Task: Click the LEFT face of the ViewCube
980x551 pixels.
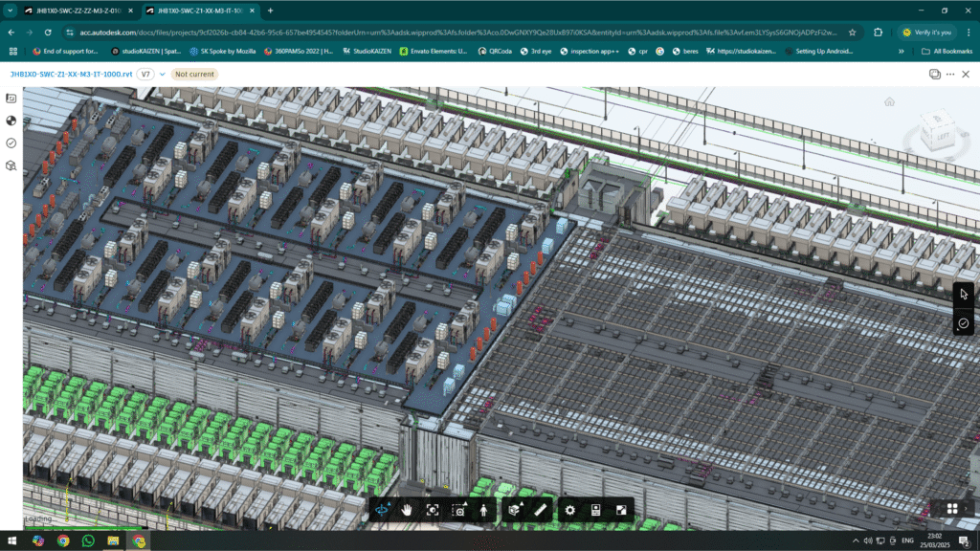Action: pos(942,136)
